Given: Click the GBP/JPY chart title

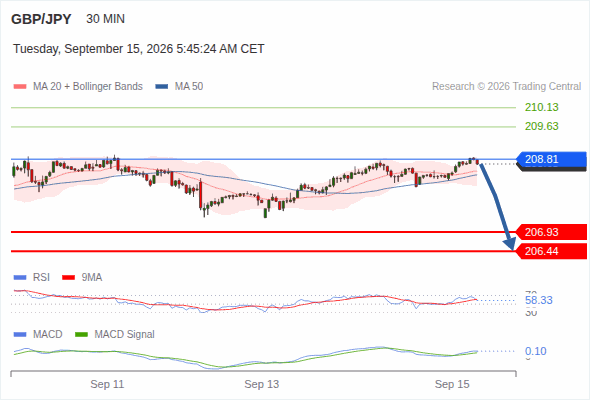Looking at the screenshot, I should pyautogui.click(x=41, y=19).
